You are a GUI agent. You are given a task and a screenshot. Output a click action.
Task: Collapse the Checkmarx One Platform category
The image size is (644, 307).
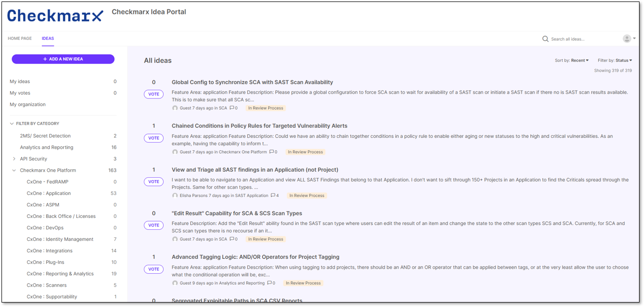14,170
